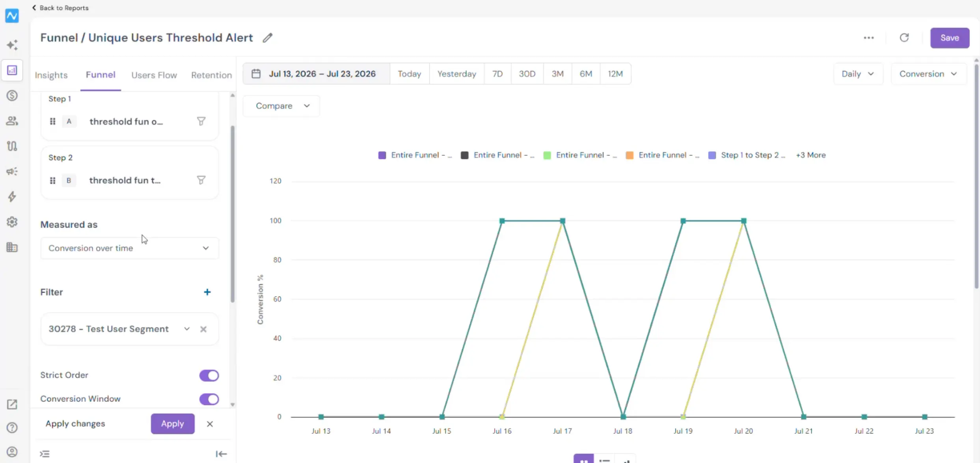This screenshot has width=980, height=463.
Task: Open the Reports chart sidebar icon
Action: (x=12, y=70)
